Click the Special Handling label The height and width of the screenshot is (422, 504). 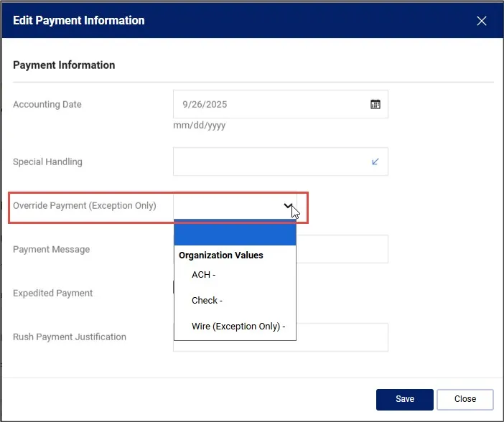tap(47, 161)
